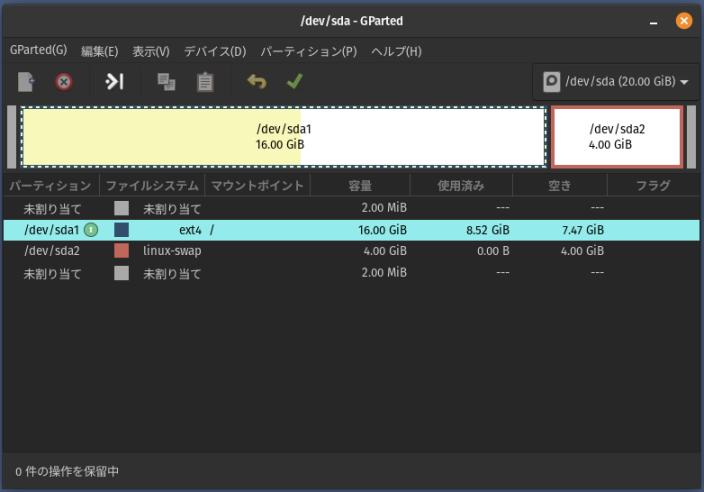Click the マウントポイント column header
The width and height of the screenshot is (704, 492).
257,185
